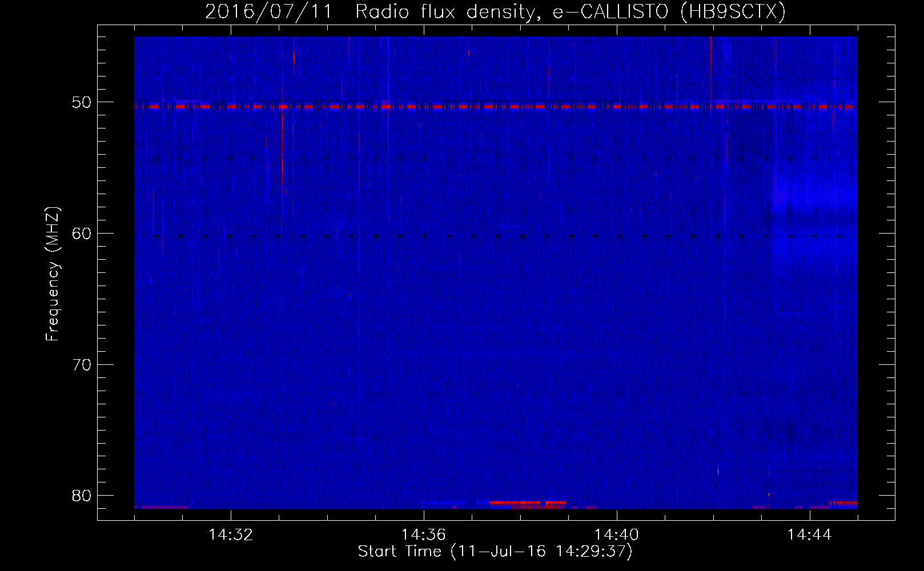Viewport: 924px width, 571px height.
Task: Click the plot title '2016/07/11 Radio flux density'
Action: pos(495,11)
